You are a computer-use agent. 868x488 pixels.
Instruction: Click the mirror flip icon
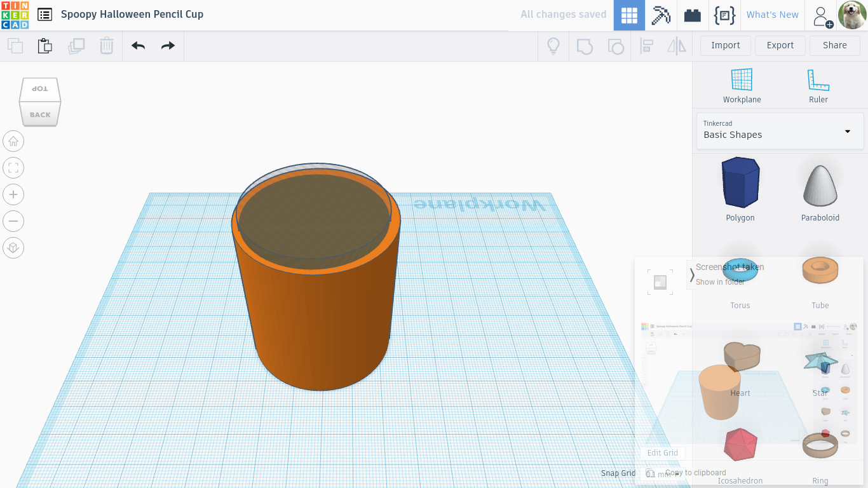point(677,46)
